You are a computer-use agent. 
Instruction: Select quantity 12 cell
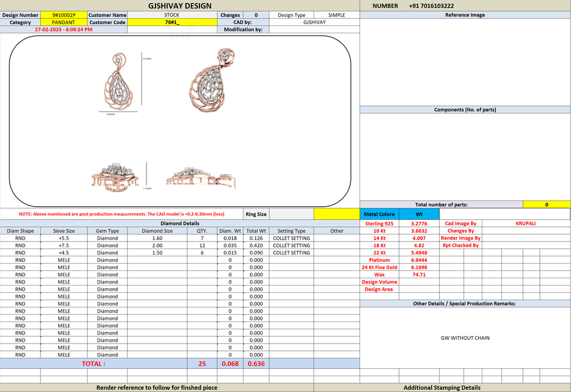click(x=202, y=246)
